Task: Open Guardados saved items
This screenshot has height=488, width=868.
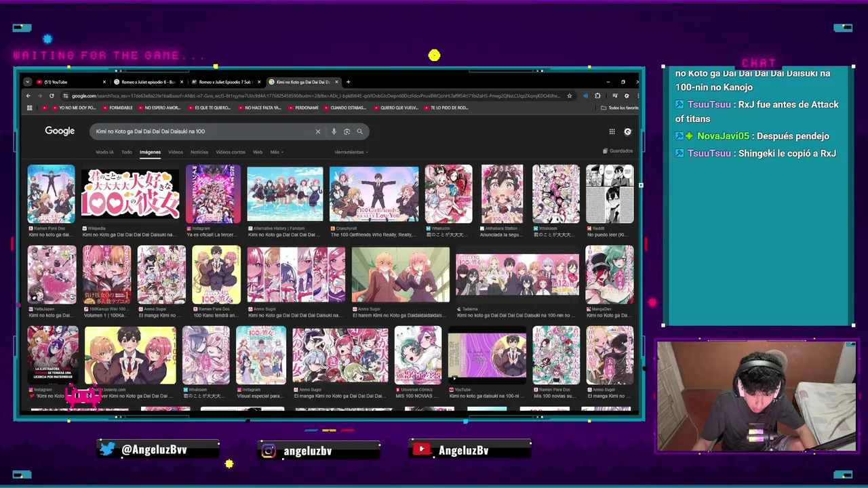Action: [x=618, y=151]
